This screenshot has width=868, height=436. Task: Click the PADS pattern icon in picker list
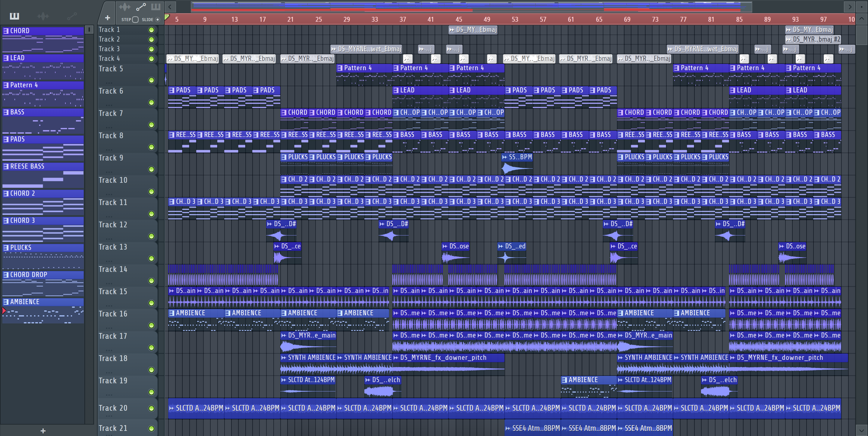point(6,139)
